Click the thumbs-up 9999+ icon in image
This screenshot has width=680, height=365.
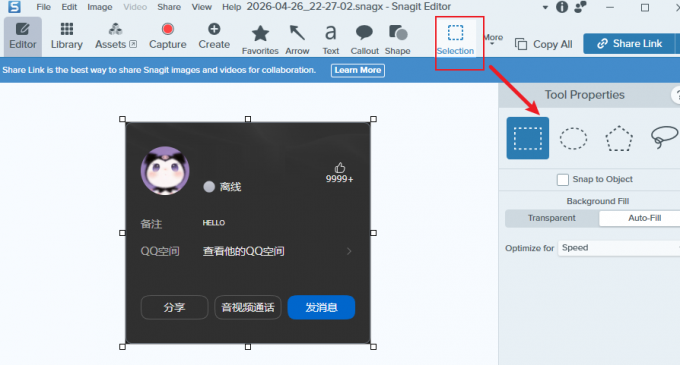coord(340,173)
